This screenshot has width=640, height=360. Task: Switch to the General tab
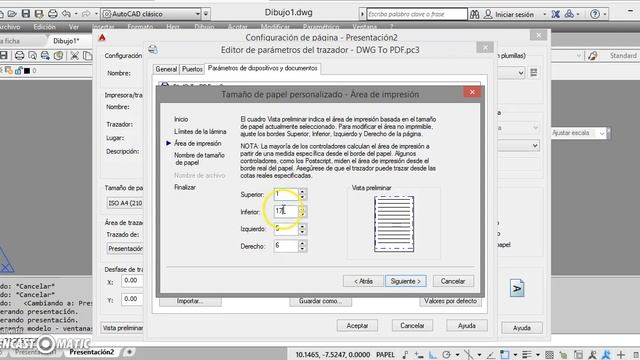click(166, 69)
